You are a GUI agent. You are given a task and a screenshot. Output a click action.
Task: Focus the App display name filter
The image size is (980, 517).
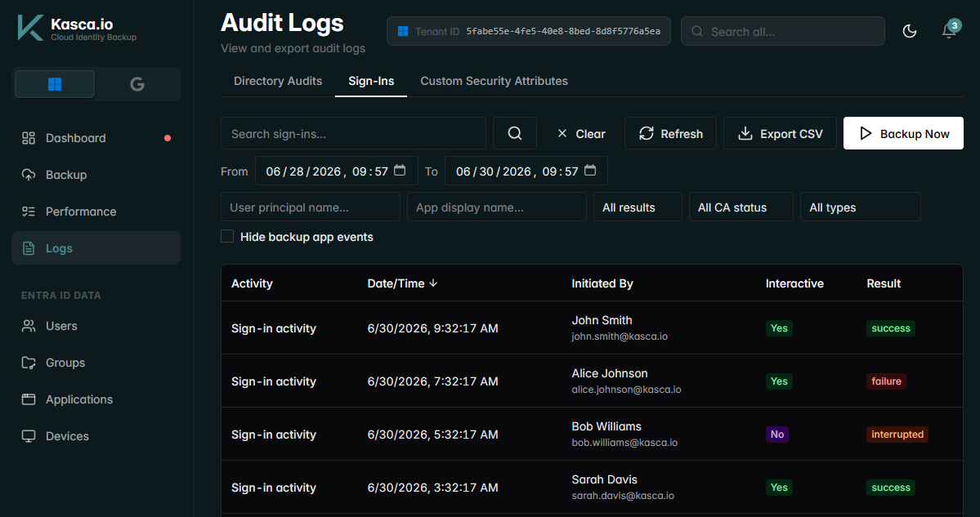[x=497, y=207]
